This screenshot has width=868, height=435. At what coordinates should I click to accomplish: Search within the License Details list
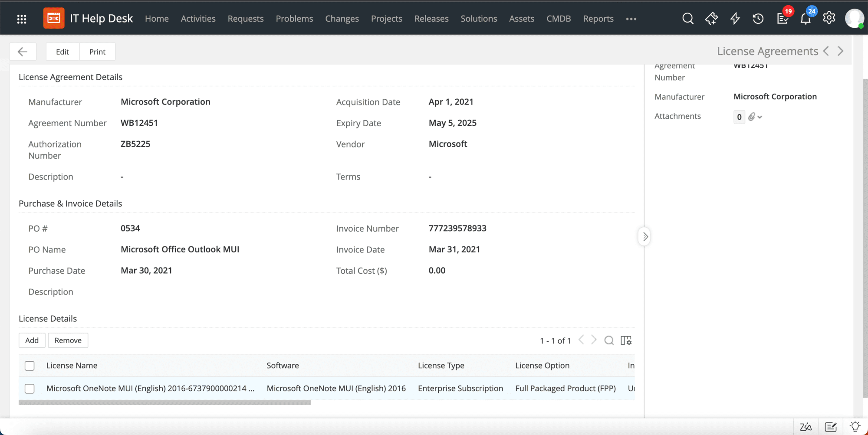609,340
